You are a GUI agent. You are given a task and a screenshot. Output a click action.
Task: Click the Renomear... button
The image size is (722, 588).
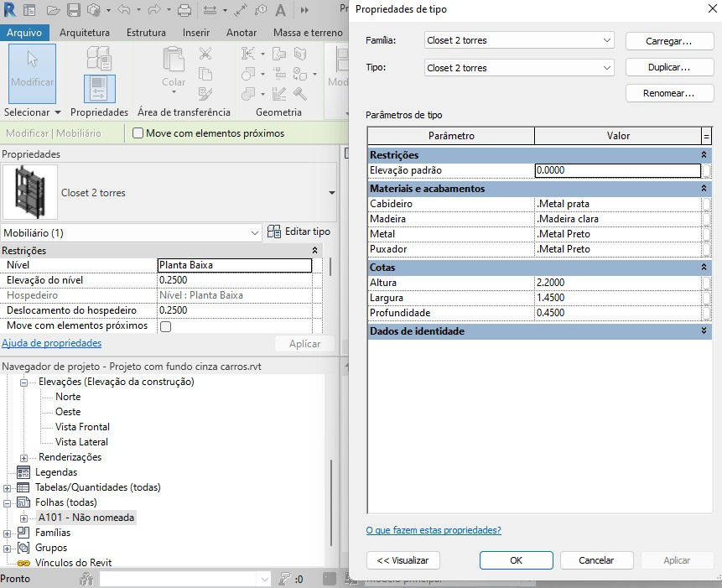pyautogui.click(x=668, y=93)
